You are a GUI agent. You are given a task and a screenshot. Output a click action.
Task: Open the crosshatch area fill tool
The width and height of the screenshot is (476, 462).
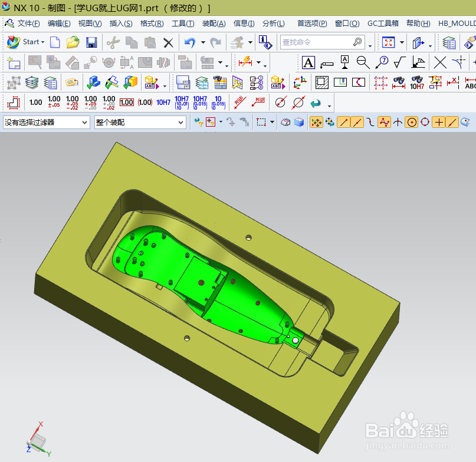point(322,82)
